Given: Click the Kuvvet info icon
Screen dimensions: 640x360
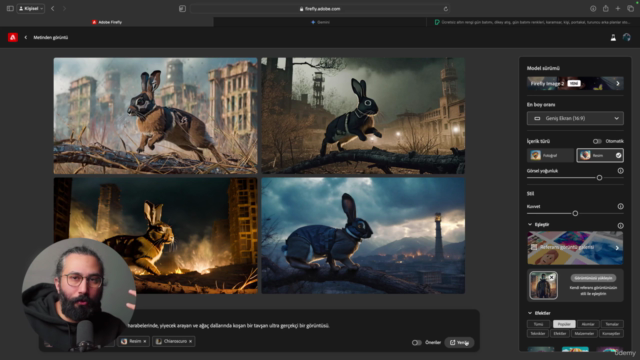Looking at the screenshot, I should coord(620,207).
